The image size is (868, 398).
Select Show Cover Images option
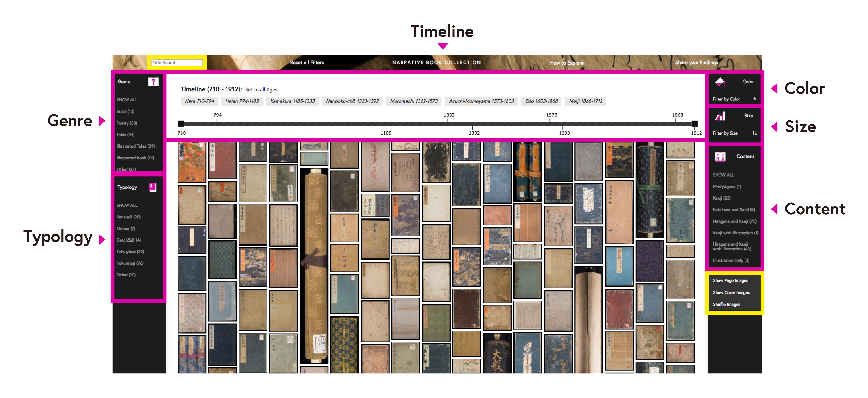tap(731, 293)
